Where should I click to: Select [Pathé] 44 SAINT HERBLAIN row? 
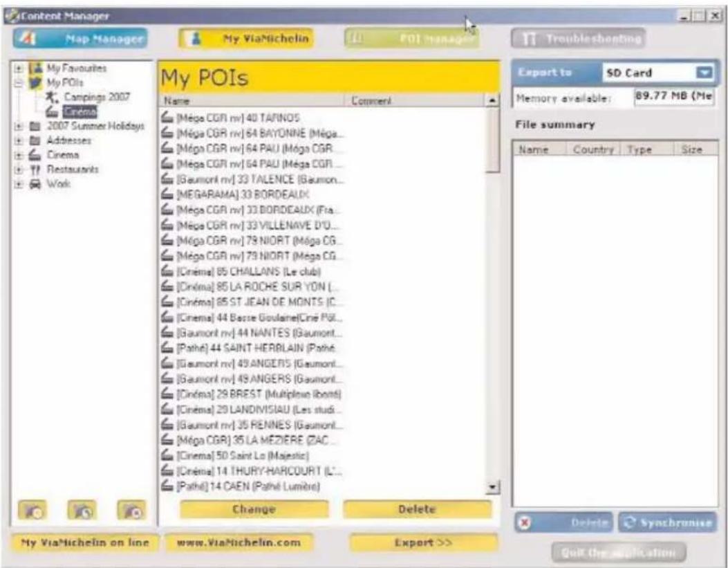point(253,348)
